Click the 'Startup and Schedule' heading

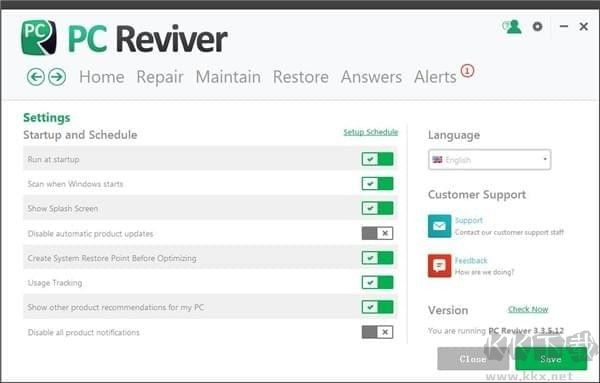80,135
